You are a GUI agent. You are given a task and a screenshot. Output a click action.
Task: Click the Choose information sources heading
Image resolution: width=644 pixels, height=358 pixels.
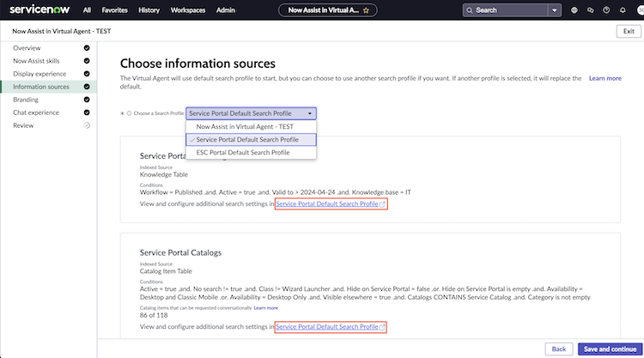pos(197,64)
